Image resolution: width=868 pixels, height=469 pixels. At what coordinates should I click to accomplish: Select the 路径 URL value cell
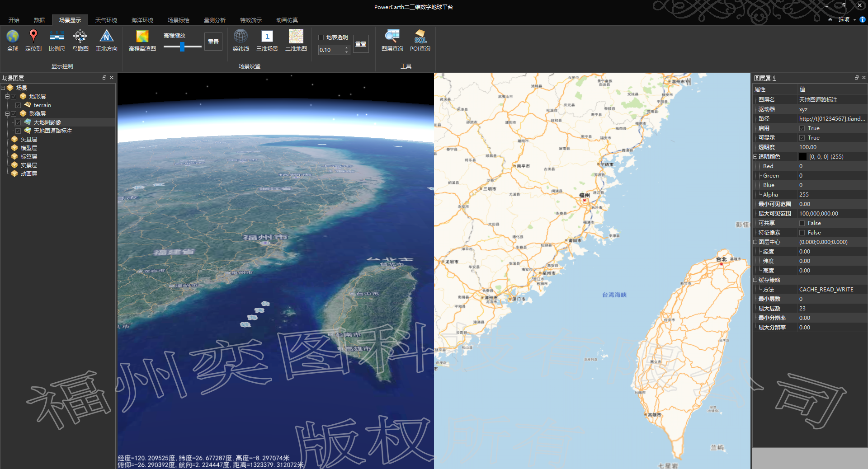click(832, 119)
